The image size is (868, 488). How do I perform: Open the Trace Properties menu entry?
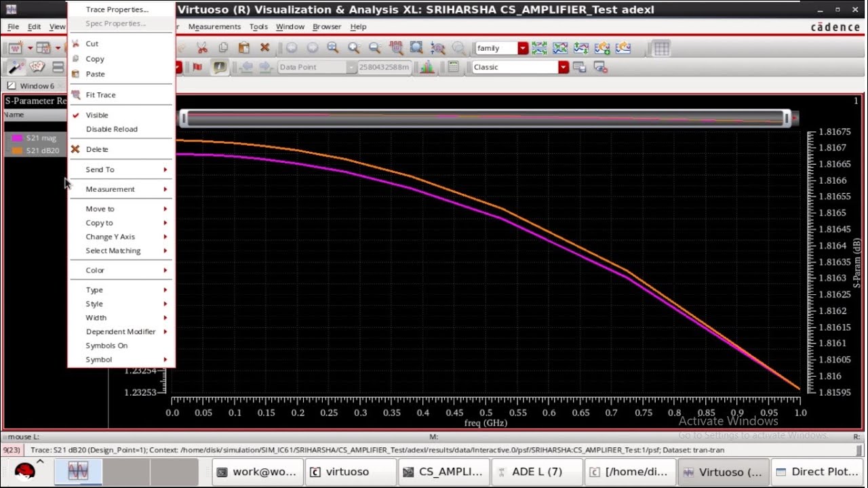tap(117, 9)
